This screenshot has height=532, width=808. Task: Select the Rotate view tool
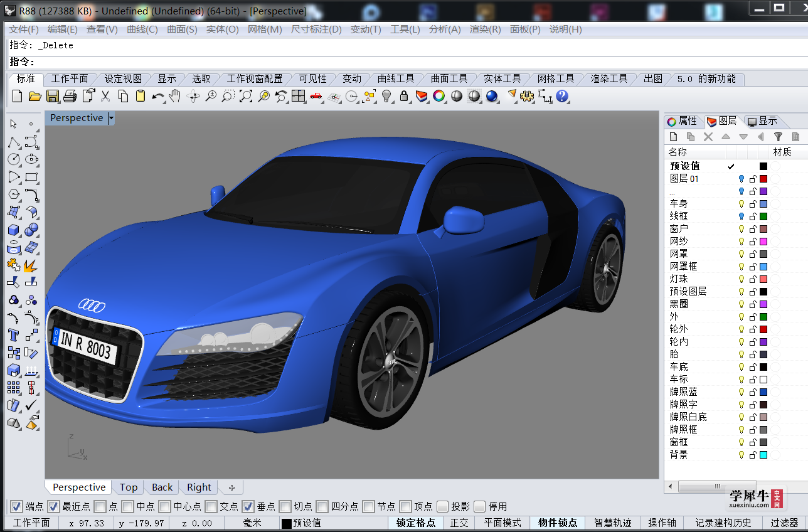[193, 96]
